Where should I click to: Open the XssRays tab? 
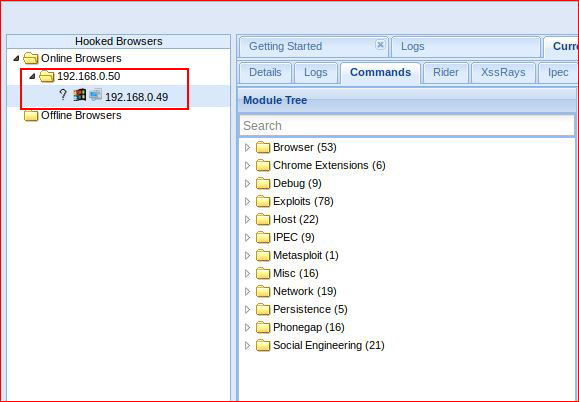point(503,72)
